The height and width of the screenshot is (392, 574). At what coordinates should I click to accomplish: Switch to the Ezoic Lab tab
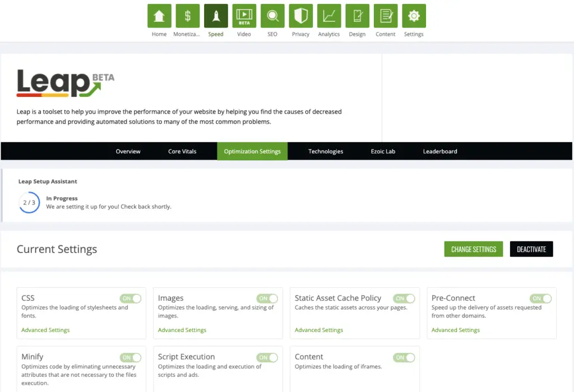(x=383, y=151)
